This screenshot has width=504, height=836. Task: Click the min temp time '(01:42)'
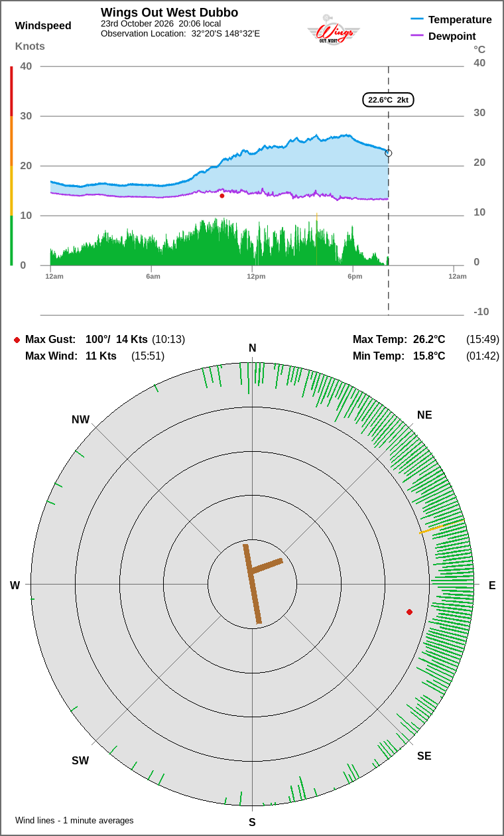pos(483,356)
